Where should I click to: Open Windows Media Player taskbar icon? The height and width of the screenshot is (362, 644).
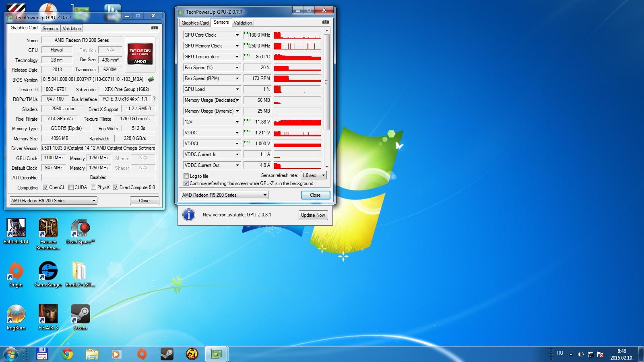click(x=116, y=354)
